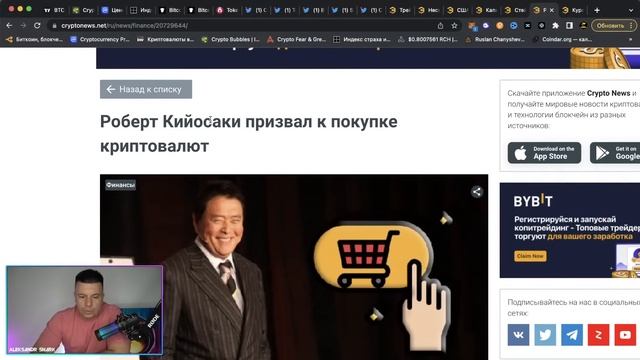Open the Crypto Fear & Gre... bookmark
Screen dimensions: 640x360
(297, 39)
